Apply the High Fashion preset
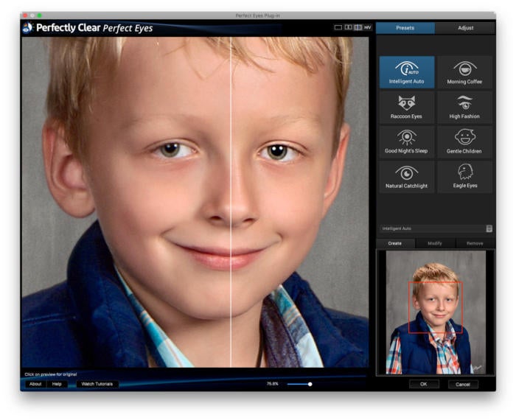Screen dimensions: 516x420 (x=464, y=108)
